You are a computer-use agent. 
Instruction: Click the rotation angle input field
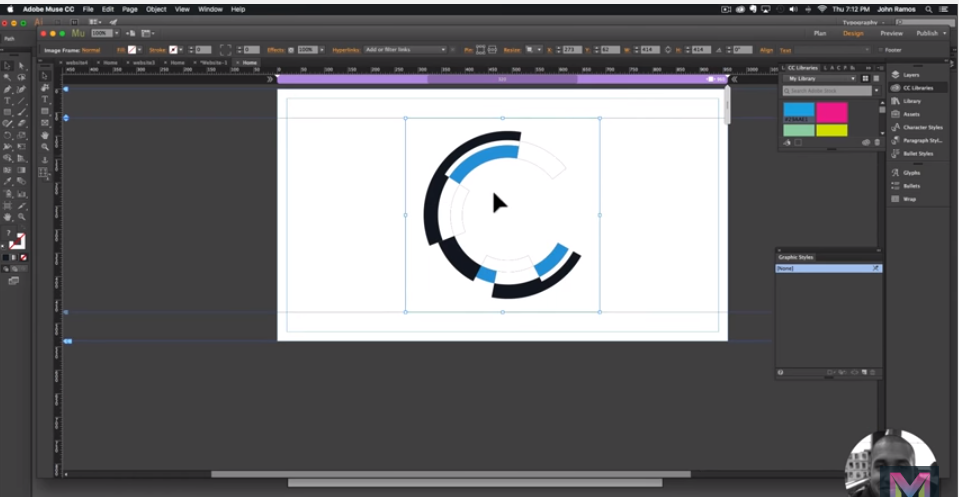pos(742,50)
